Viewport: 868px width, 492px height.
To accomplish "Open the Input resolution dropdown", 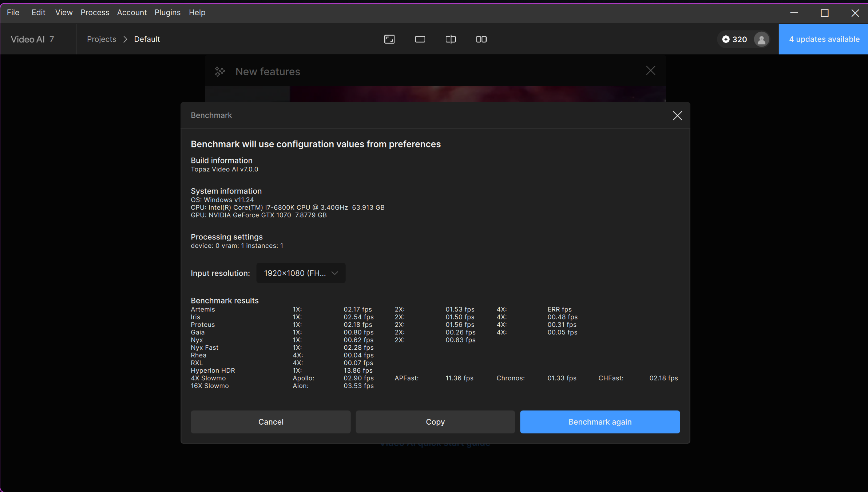I will pos(301,273).
